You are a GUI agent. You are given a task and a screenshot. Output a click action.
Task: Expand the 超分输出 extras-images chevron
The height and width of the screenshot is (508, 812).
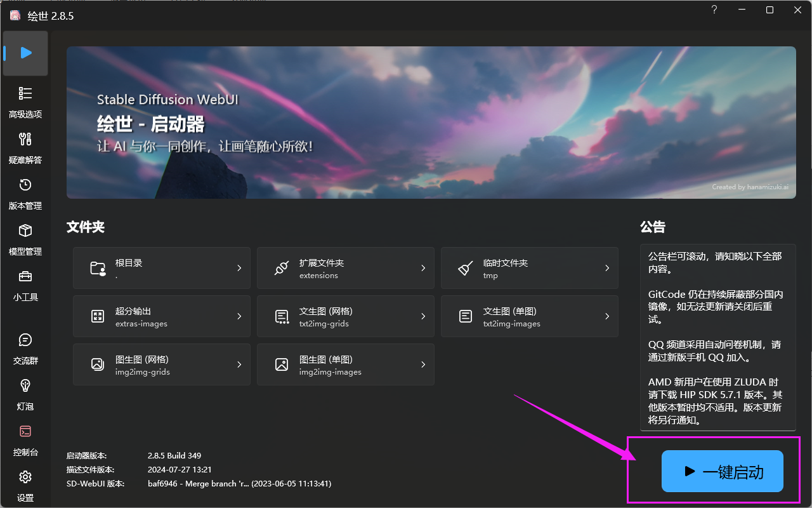tap(239, 316)
